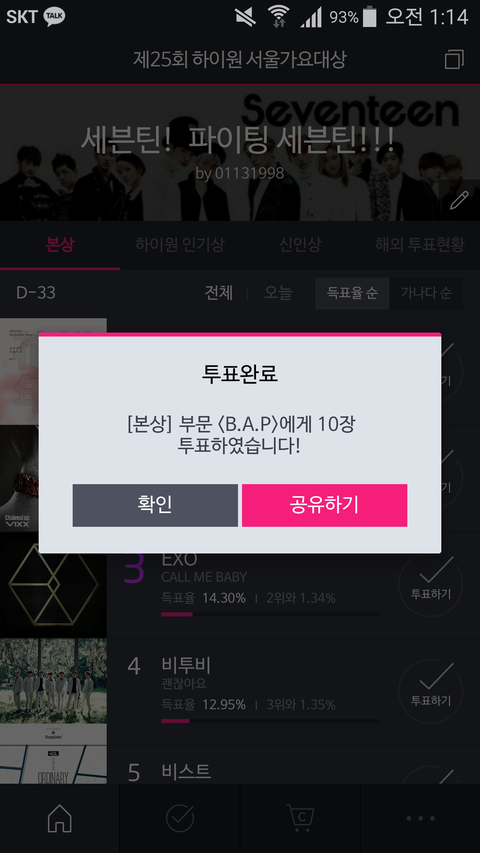Select the 전체 period filter
This screenshot has height=853, width=480.
219,293
